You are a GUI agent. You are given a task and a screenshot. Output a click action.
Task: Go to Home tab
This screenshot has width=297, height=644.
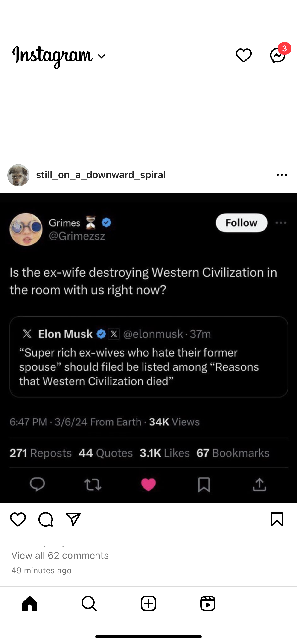tap(30, 603)
